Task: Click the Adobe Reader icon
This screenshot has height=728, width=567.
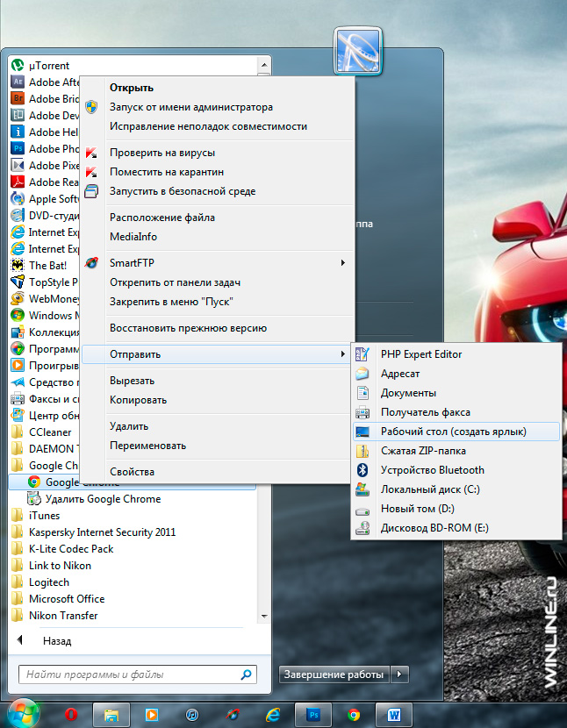Action: [18, 182]
